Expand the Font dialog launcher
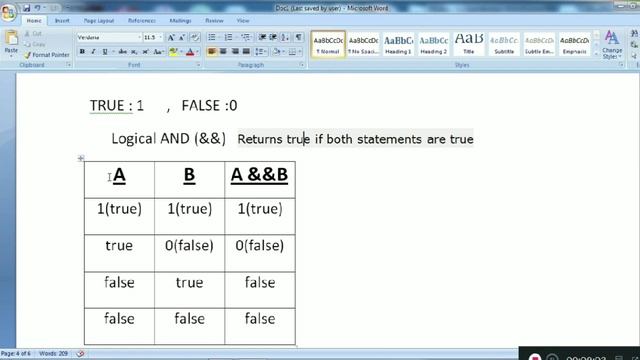Image resolution: width=640 pixels, height=360 pixels. [198, 65]
